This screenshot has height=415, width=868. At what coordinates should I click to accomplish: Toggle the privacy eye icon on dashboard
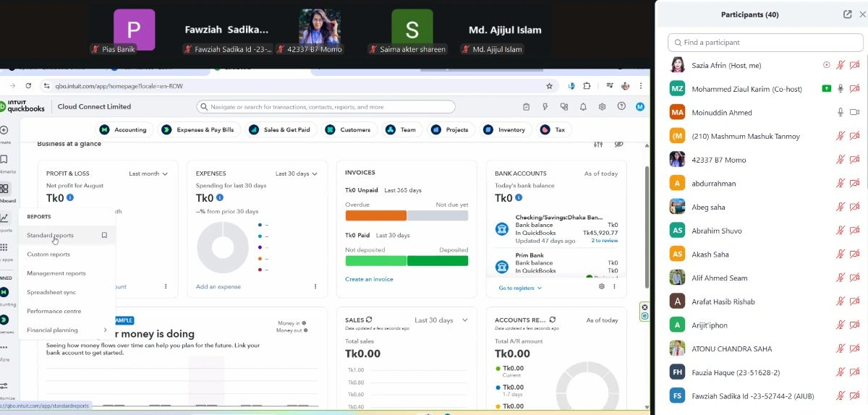pos(618,145)
